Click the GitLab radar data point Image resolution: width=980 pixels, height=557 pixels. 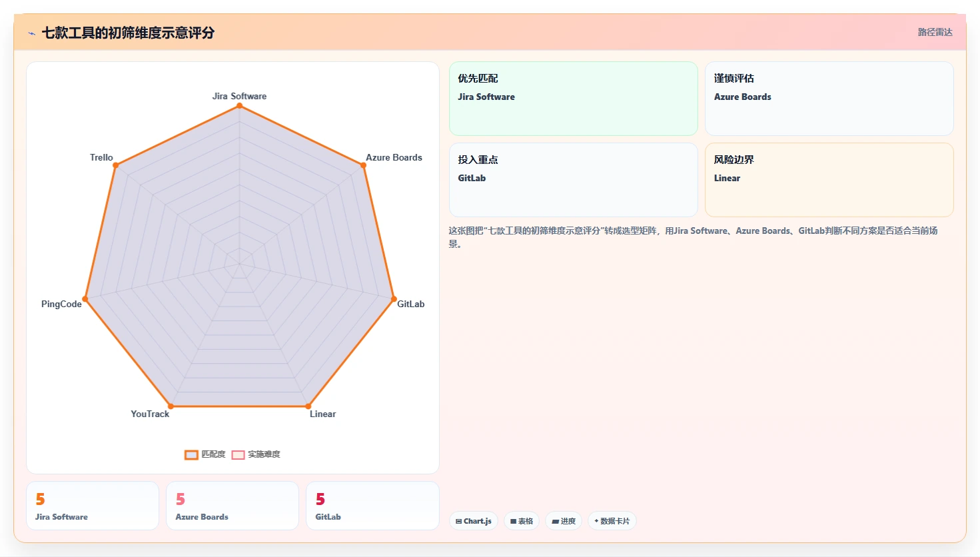[x=394, y=299]
